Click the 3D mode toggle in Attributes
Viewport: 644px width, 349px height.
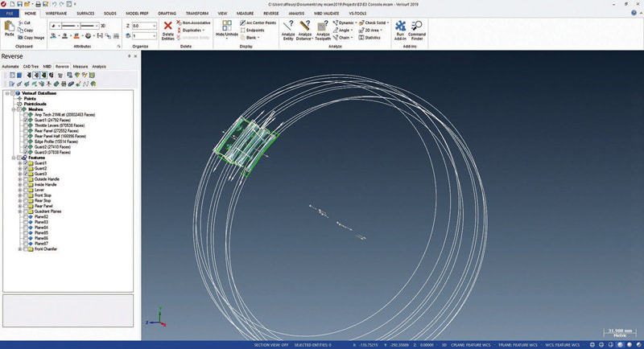(103, 26)
